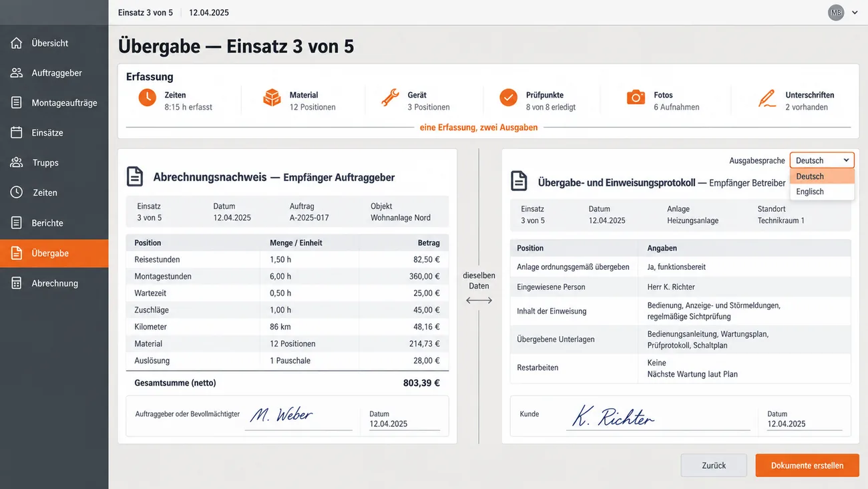Image resolution: width=868 pixels, height=489 pixels.
Task: Click the Material amount 214,73 €
Action: [424, 344]
